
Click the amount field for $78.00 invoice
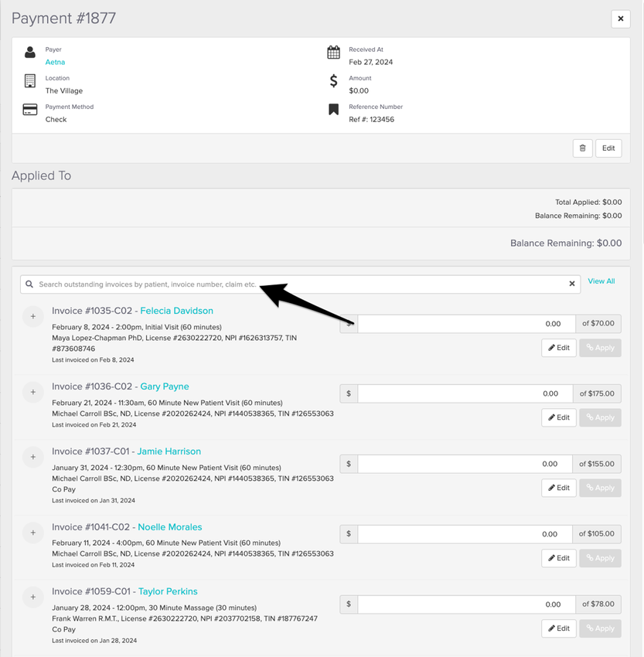(464, 604)
